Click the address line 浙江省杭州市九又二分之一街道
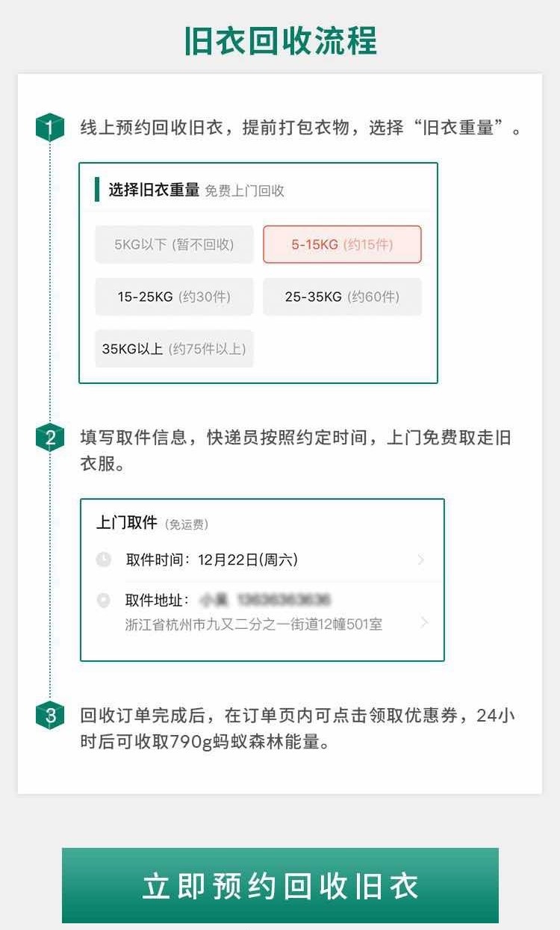The image size is (560, 930). click(254, 624)
